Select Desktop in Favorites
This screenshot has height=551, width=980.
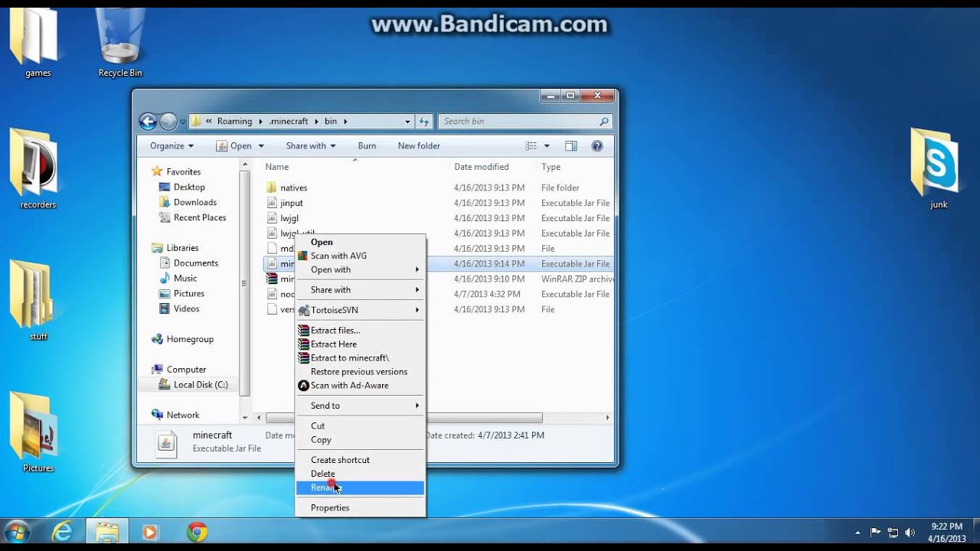189,187
